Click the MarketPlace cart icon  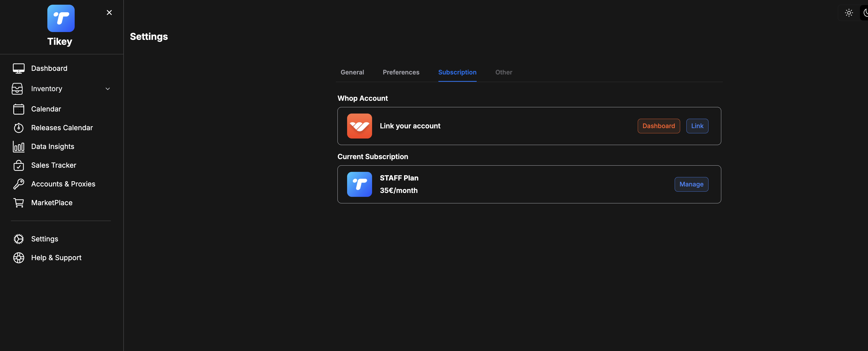(18, 203)
